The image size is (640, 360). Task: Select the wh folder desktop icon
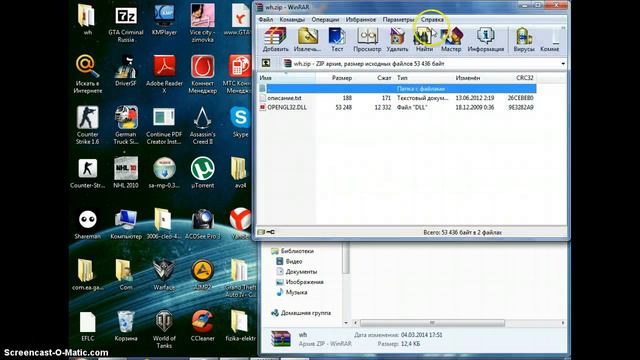[x=87, y=20]
